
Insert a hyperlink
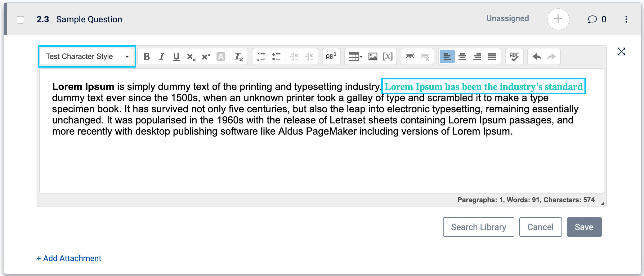(410, 56)
